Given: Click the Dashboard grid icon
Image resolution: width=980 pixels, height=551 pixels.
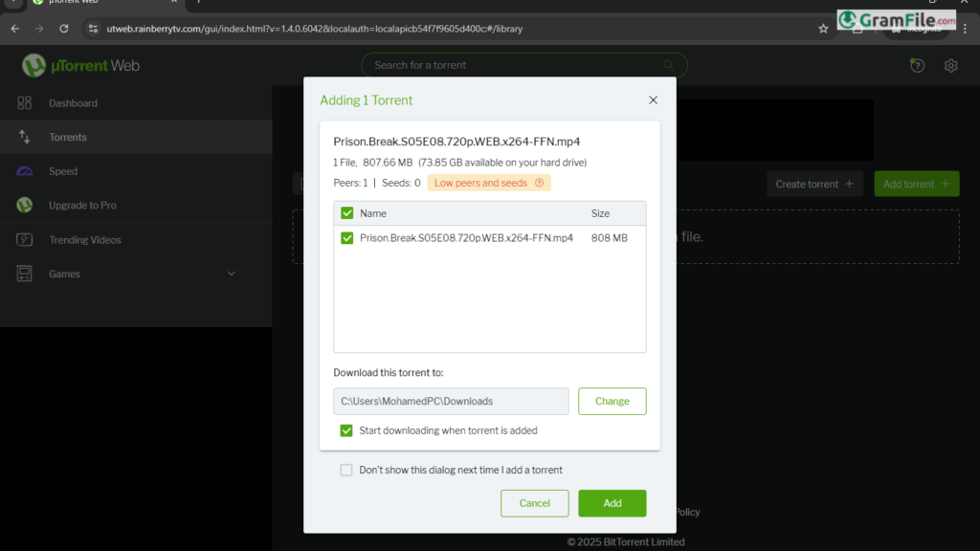Looking at the screenshot, I should pos(24,102).
